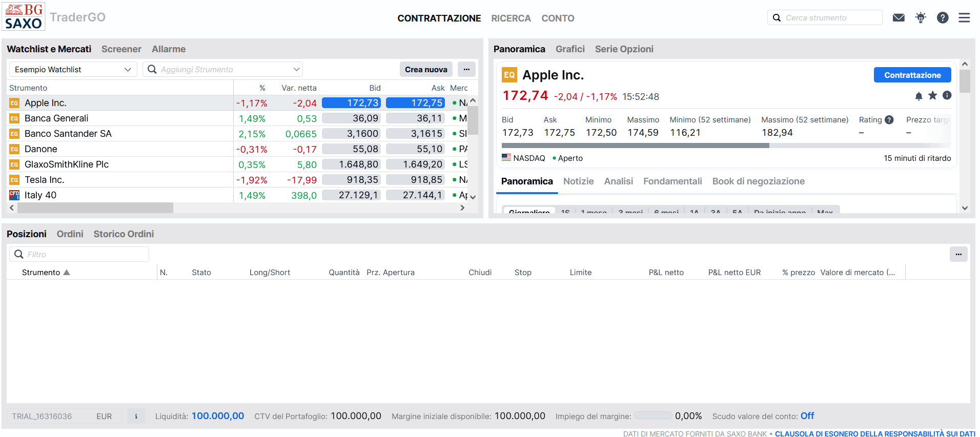Image resolution: width=980 pixels, height=437 pixels.
Task: Open watchlist three-dots options menu
Action: point(466,69)
